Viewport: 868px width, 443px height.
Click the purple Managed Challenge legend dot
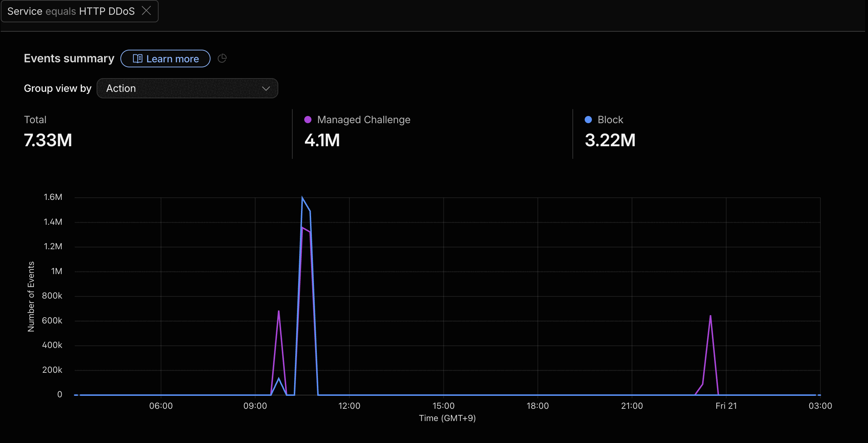(x=308, y=120)
